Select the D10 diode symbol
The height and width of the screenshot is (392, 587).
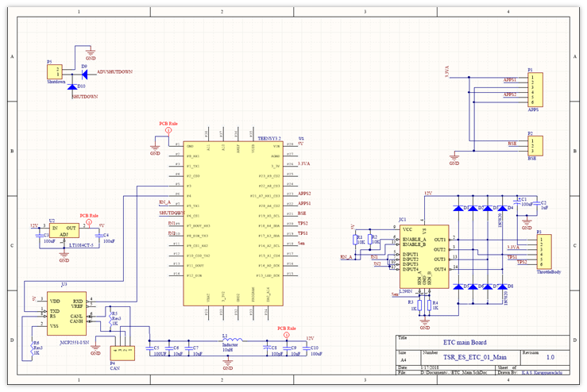72,86
